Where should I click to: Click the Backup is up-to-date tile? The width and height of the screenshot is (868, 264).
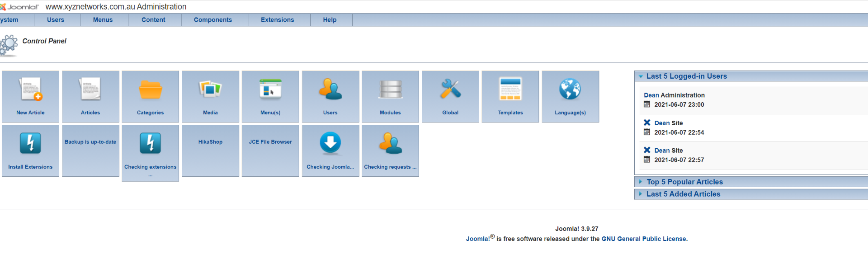(x=90, y=151)
